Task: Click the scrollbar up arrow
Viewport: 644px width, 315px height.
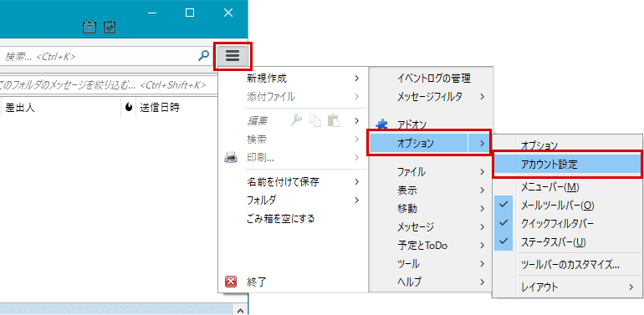Action: (x=241, y=310)
